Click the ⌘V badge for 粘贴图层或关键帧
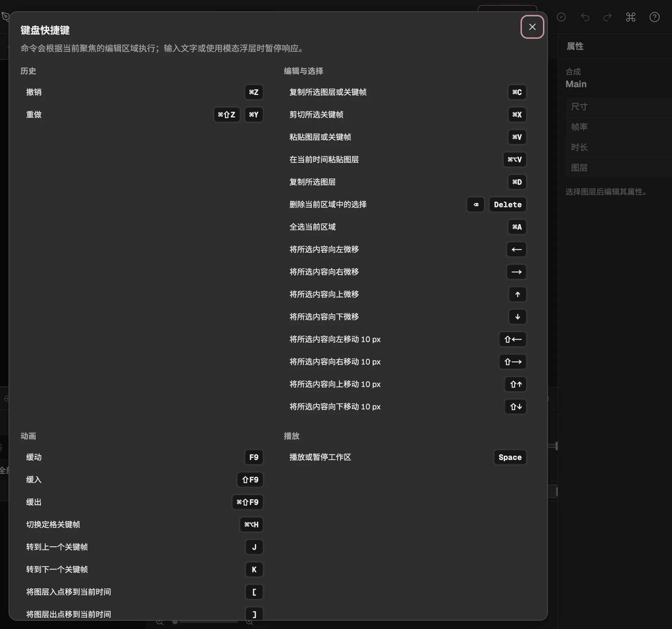672x629 pixels. point(517,137)
